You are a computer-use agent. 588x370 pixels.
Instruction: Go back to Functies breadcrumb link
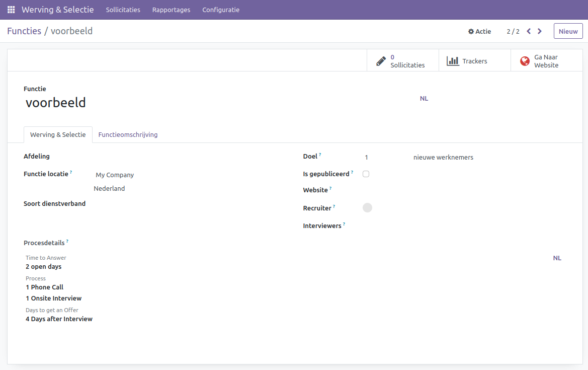24,31
